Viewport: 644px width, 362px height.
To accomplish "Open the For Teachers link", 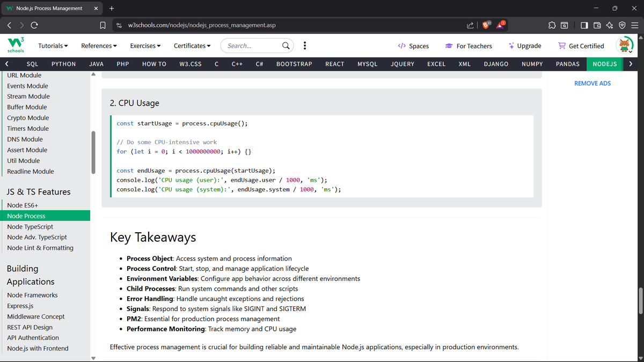I will (469, 46).
